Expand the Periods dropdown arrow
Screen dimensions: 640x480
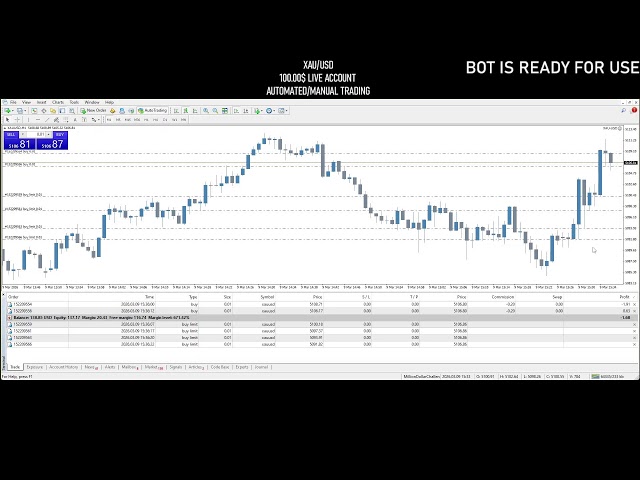[x=274, y=111]
